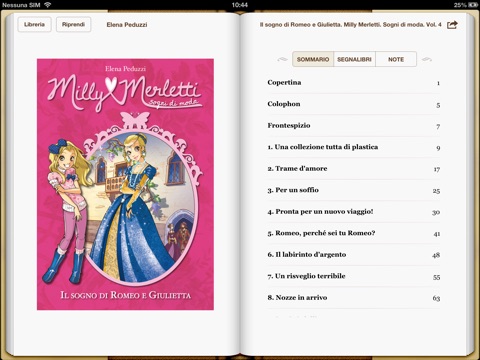
Task: Resume reading with the Riprendi button
Action: [x=73, y=25]
